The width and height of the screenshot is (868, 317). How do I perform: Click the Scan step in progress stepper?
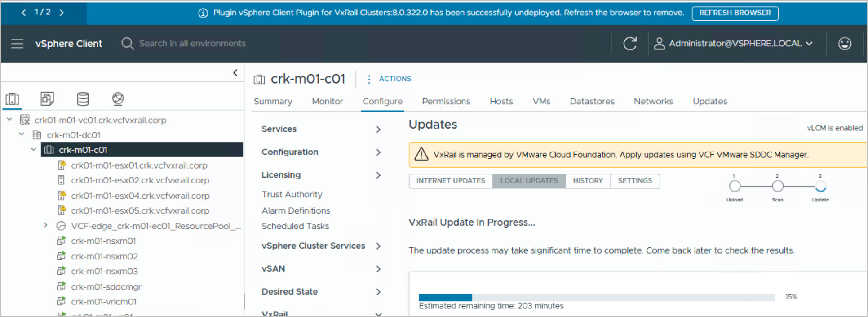click(777, 186)
